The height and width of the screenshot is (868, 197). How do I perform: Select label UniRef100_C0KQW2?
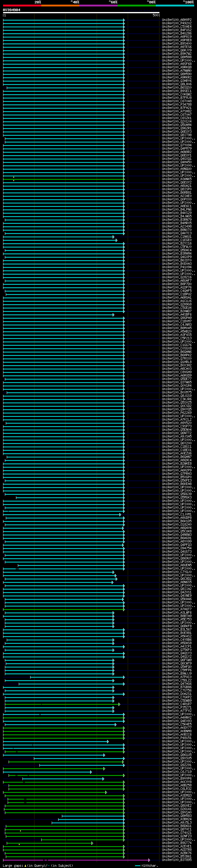pyautogui.click(x=177, y=94)
